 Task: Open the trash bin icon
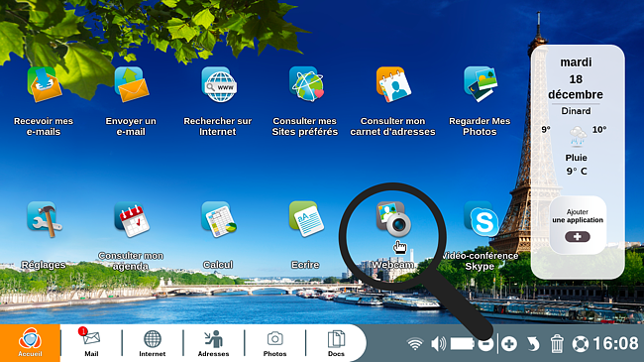point(557,344)
